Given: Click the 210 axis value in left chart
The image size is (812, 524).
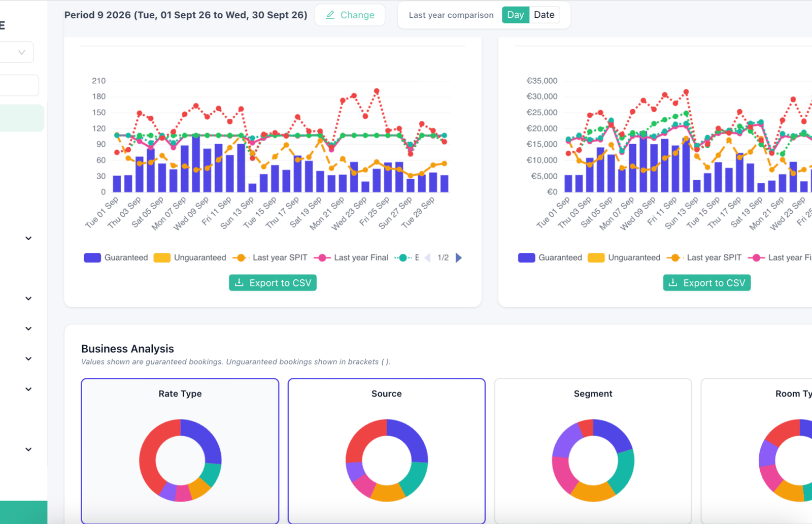Looking at the screenshot, I should [x=98, y=81].
